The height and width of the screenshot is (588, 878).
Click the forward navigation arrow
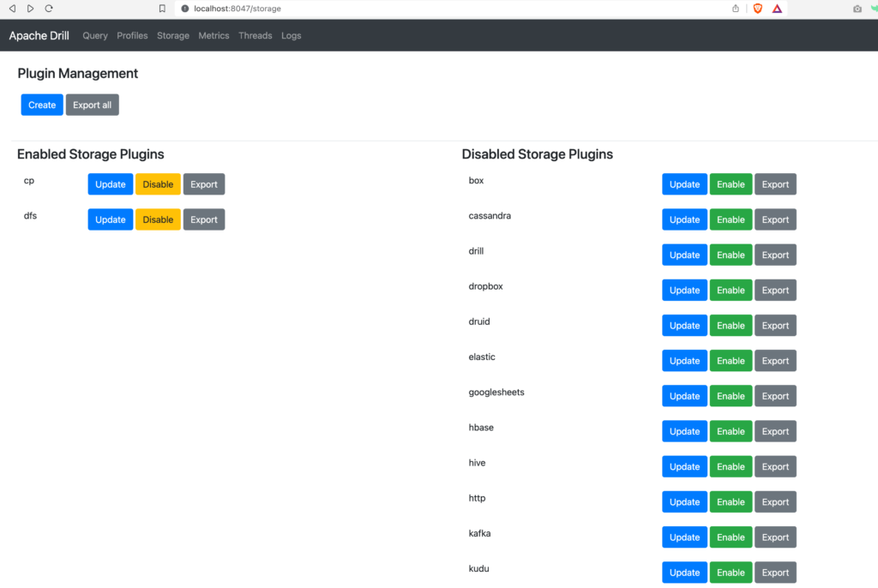(28, 9)
